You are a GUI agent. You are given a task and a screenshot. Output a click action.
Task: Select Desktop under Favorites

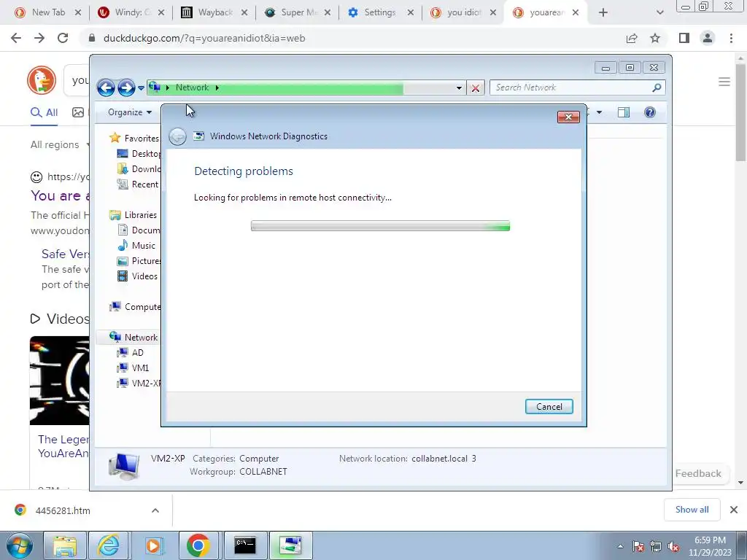139,153
